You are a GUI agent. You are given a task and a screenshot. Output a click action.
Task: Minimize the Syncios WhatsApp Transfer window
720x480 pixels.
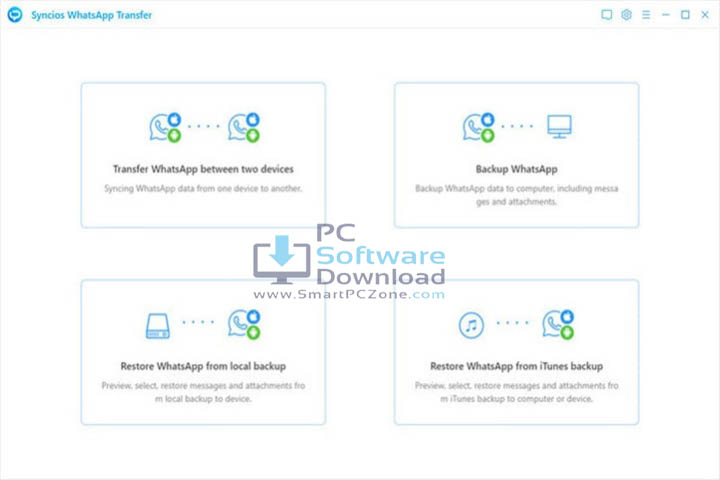666,15
